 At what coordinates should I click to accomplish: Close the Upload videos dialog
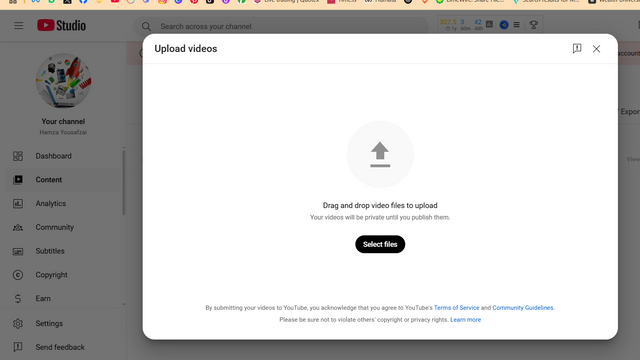596,49
